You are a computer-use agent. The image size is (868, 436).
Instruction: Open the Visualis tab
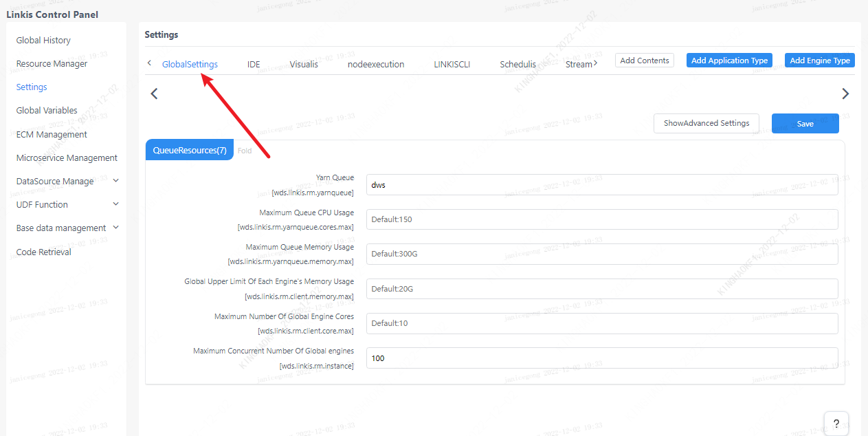click(x=304, y=64)
